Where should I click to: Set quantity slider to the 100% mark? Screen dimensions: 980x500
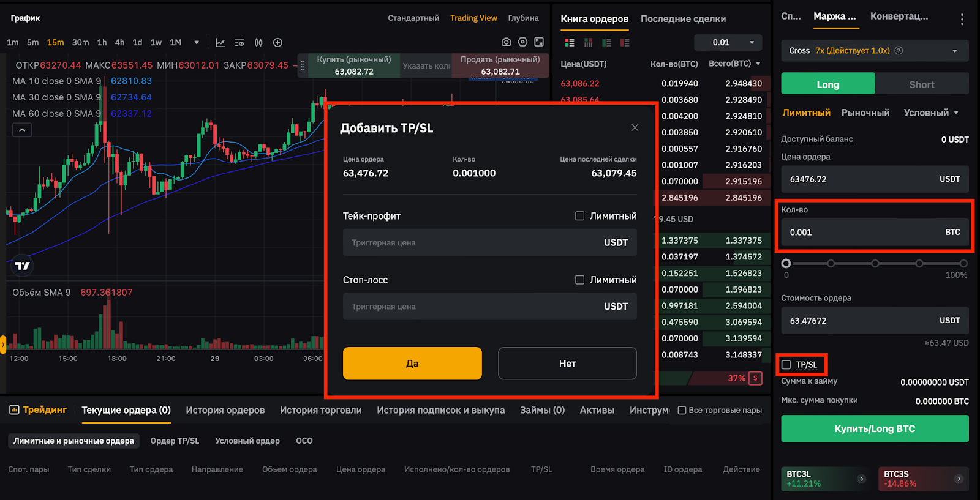(x=963, y=263)
